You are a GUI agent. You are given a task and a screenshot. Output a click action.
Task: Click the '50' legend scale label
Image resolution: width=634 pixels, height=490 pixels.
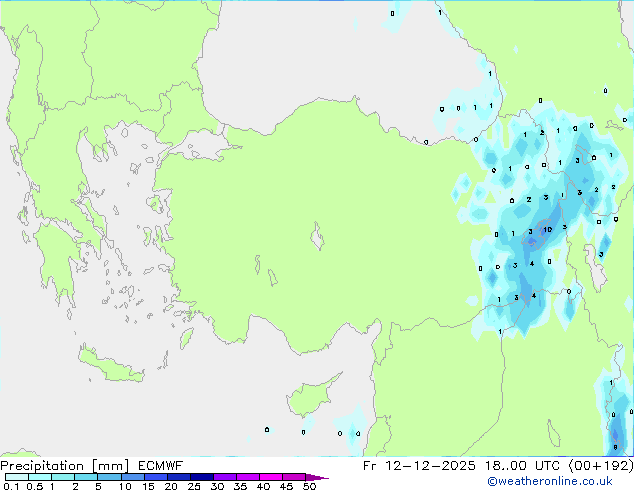click(309, 486)
